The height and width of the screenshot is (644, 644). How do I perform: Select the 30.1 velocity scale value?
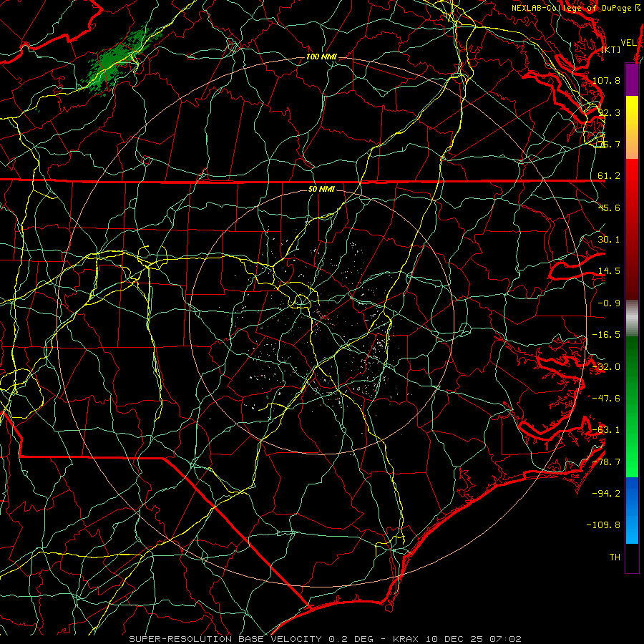pos(609,240)
